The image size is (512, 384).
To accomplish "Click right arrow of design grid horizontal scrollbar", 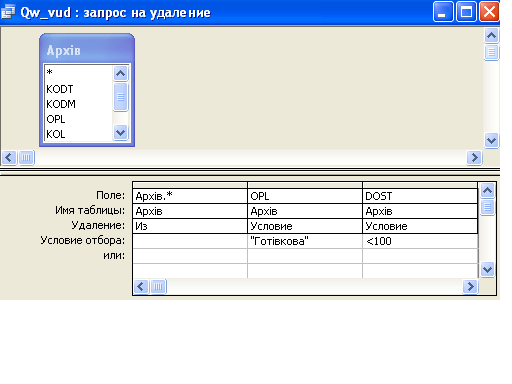I will (470, 286).
